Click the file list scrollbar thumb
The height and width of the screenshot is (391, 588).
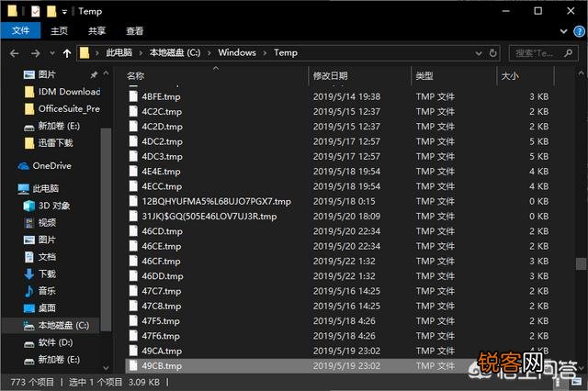pos(581,263)
